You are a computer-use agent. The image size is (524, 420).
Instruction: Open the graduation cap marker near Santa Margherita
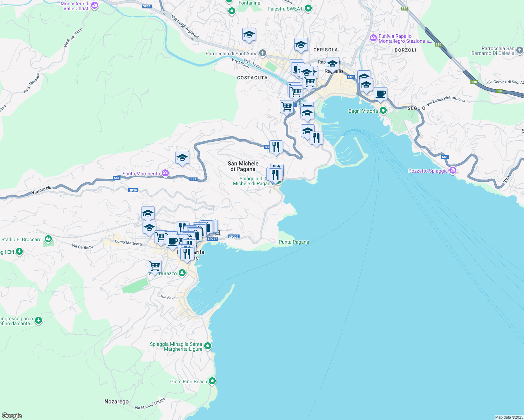(182, 158)
